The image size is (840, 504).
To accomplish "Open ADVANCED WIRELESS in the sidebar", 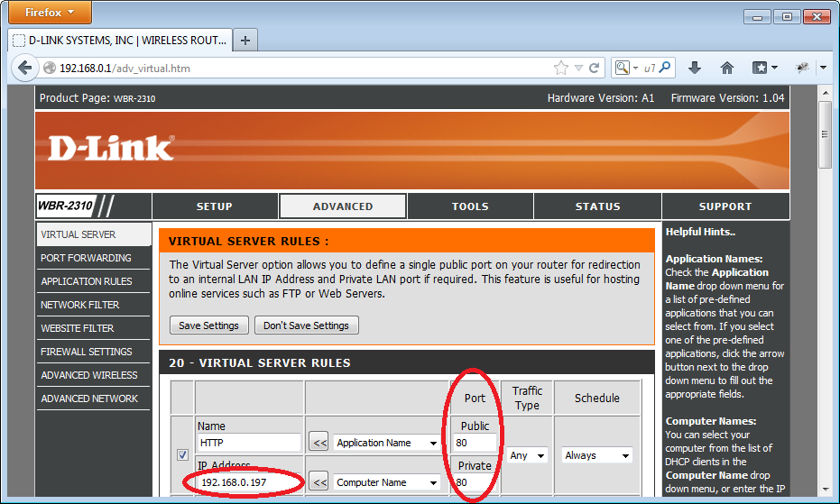I will click(93, 375).
